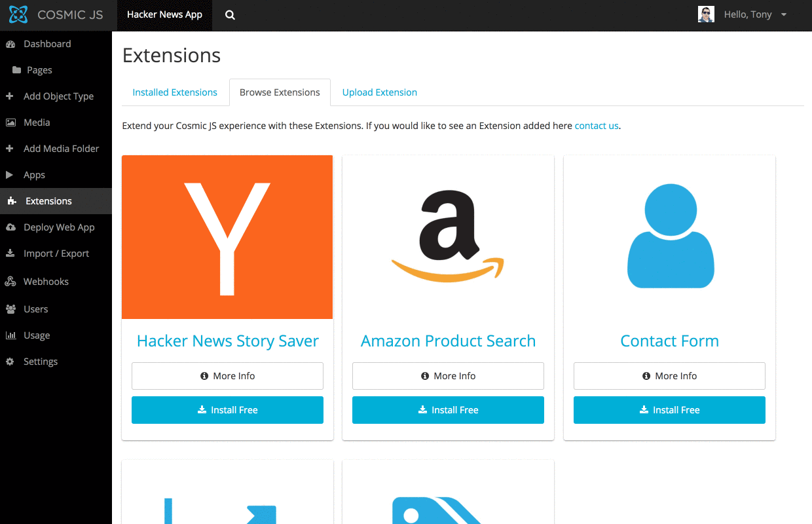812x524 pixels.
Task: Open the Usage chart page
Action: coord(37,335)
